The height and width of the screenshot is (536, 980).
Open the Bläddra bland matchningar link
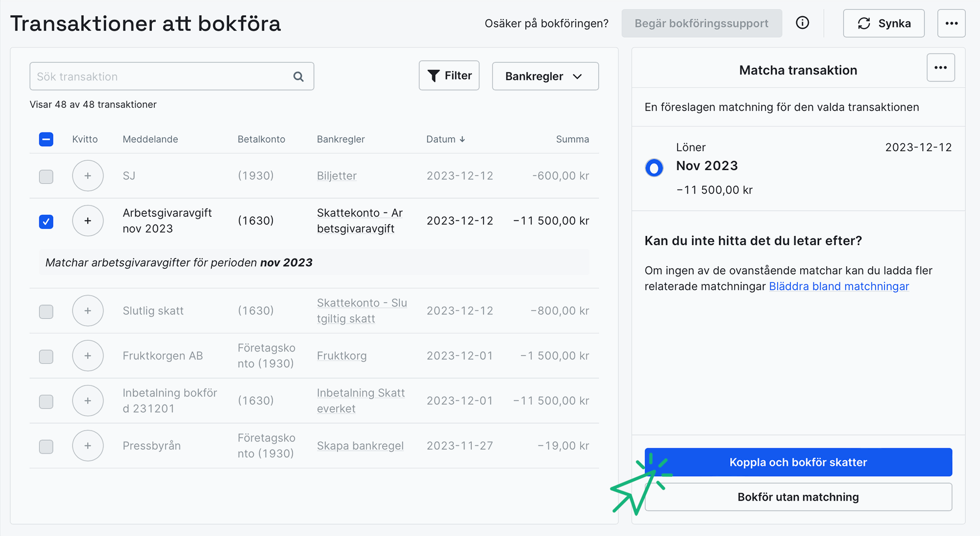(839, 286)
